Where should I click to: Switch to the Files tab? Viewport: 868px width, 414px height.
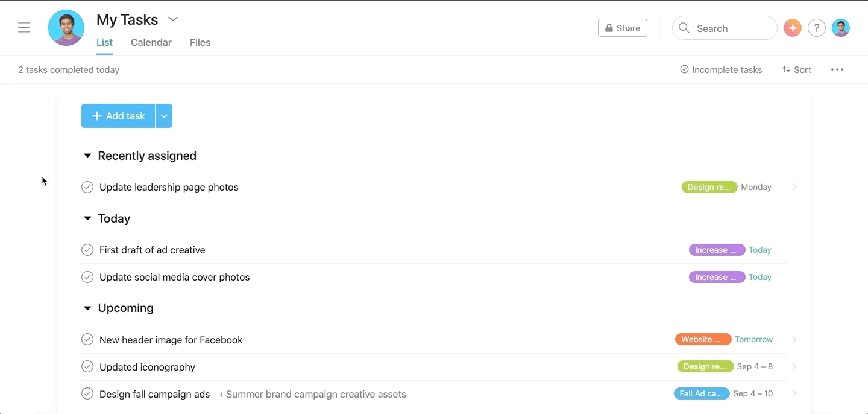[x=200, y=42]
